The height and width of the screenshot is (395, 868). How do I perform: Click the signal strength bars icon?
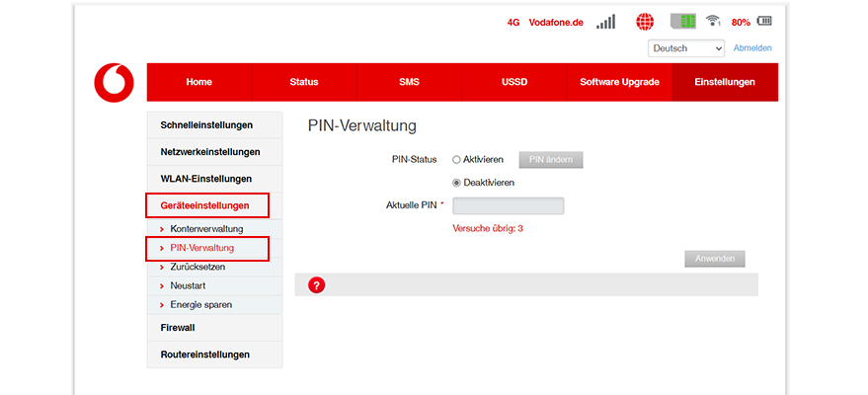pos(605,22)
